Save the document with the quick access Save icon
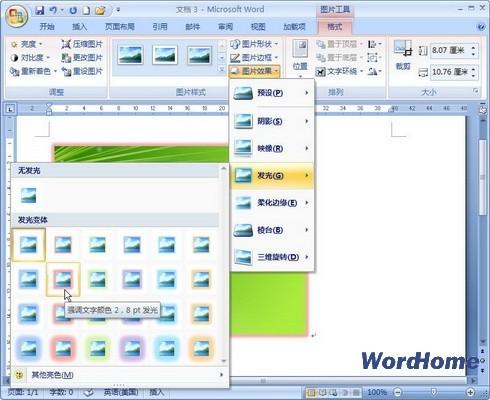 (40, 10)
